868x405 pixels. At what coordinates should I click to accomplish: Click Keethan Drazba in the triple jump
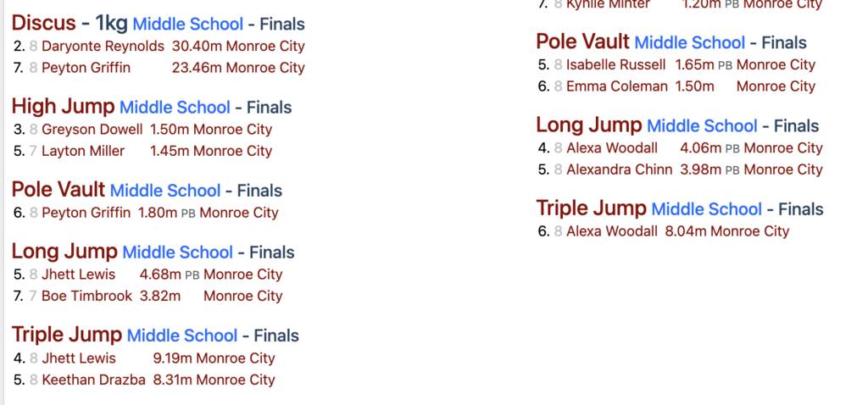point(93,380)
